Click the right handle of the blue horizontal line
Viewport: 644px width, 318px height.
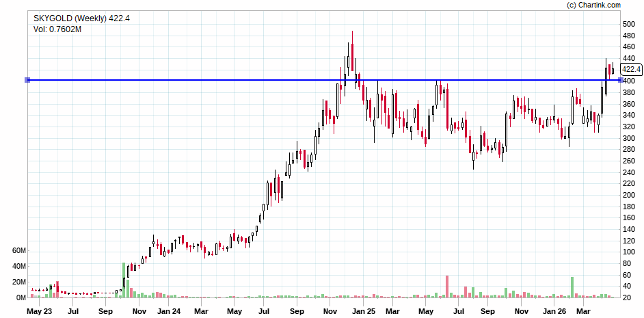click(x=621, y=80)
